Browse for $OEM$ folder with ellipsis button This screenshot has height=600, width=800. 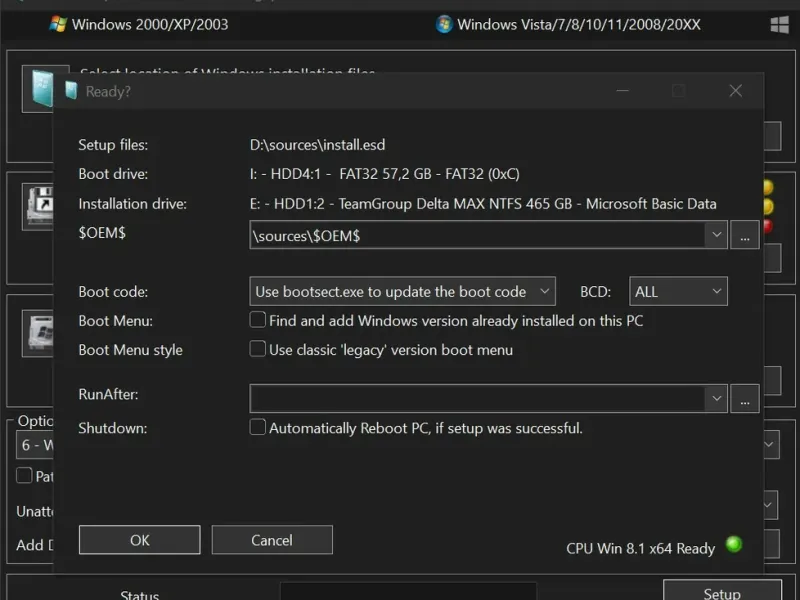pyautogui.click(x=745, y=235)
